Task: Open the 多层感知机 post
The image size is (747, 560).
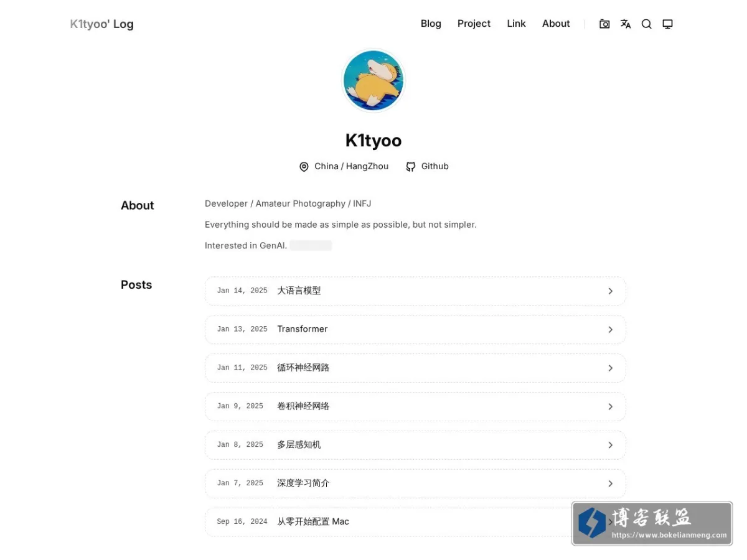Action: (415, 445)
